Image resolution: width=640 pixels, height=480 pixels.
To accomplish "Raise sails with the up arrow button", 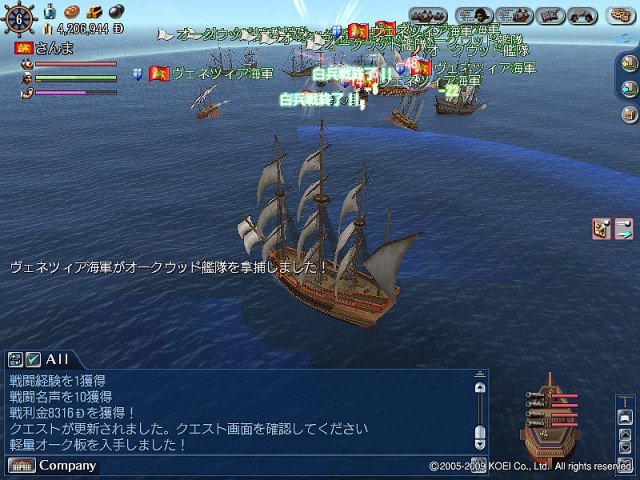I will [x=625, y=435].
